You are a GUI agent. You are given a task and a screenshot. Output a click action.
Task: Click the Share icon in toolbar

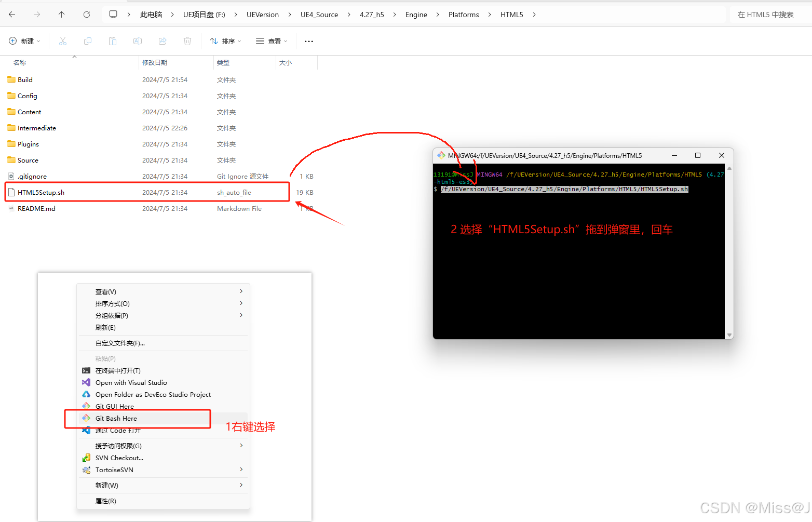coord(163,41)
